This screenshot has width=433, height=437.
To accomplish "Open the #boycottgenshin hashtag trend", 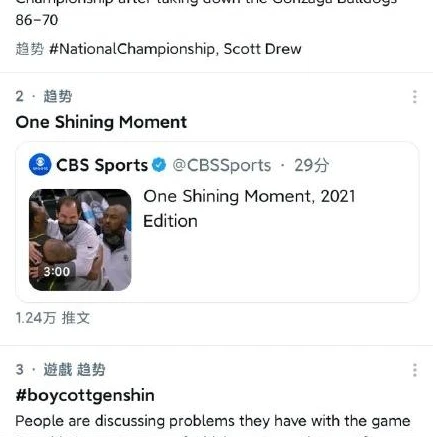I will coord(85,396).
